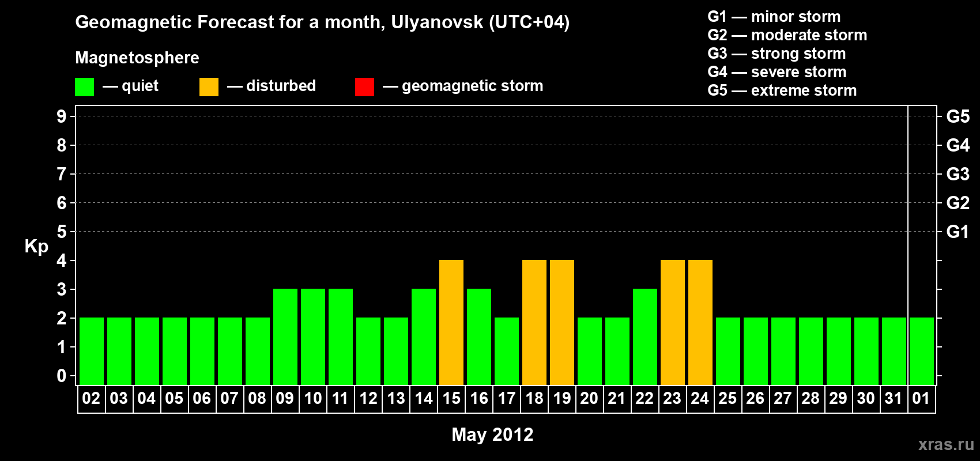
Task: Click the May 2012 month label
Action: [x=492, y=434]
